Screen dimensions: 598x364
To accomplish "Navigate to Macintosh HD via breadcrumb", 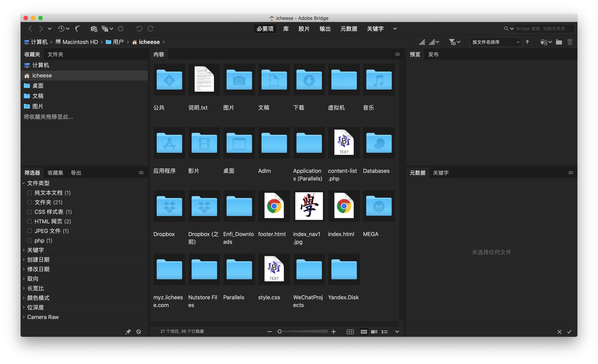I will pyautogui.click(x=80, y=42).
